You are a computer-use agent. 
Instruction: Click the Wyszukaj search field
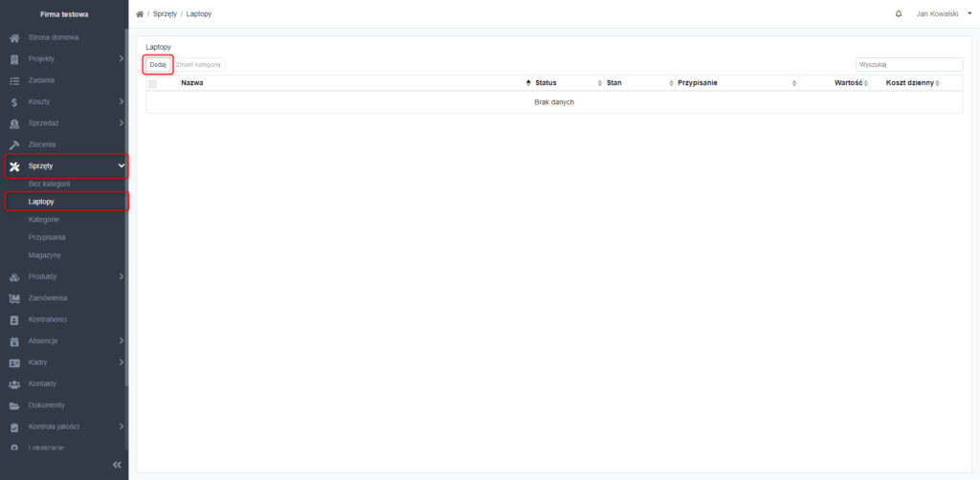coord(909,64)
